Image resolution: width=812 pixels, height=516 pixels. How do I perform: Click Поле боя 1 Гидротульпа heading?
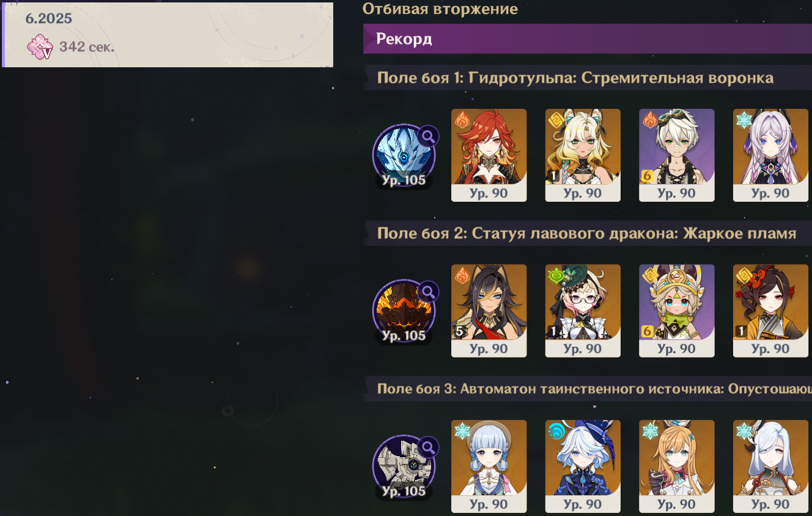(x=575, y=78)
